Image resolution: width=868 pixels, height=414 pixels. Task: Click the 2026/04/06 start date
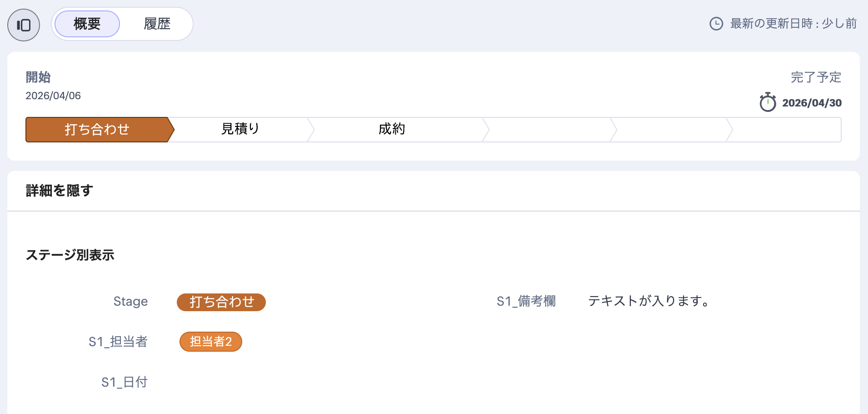coord(53,96)
